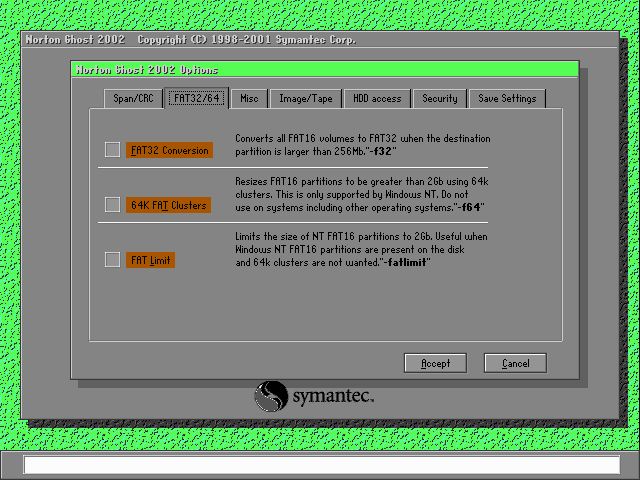Select the FAT32/64 tab
This screenshot has width=640, height=480.
pos(196,98)
